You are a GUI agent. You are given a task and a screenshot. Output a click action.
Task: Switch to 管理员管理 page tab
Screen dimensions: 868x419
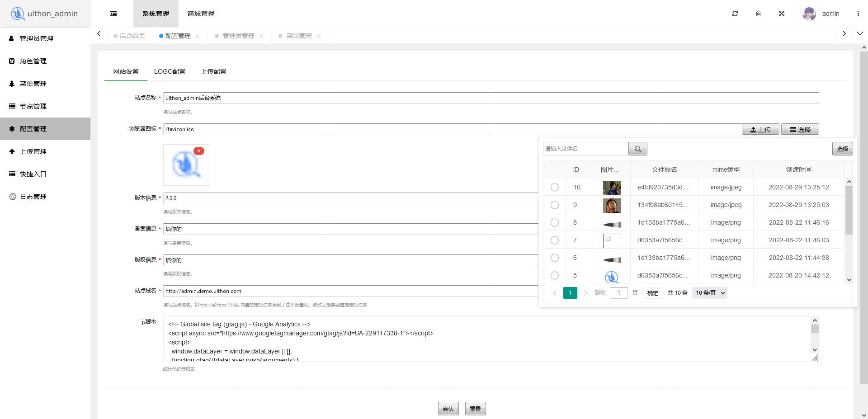coord(238,36)
